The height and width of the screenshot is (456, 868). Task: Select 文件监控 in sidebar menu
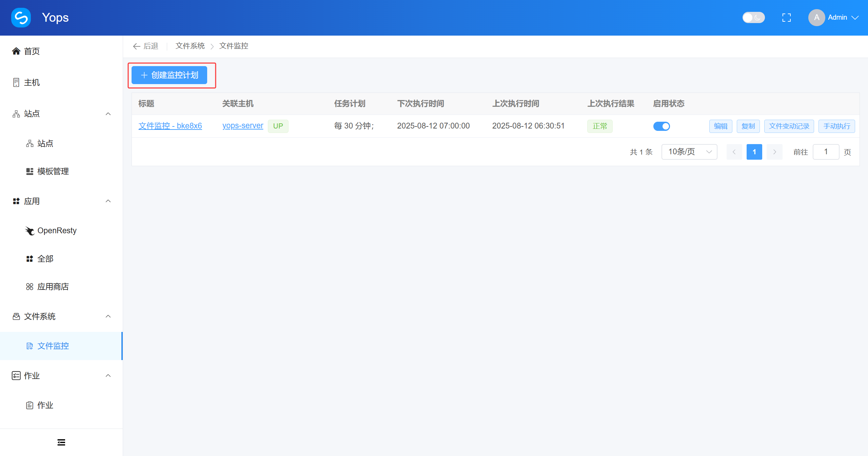coord(53,346)
